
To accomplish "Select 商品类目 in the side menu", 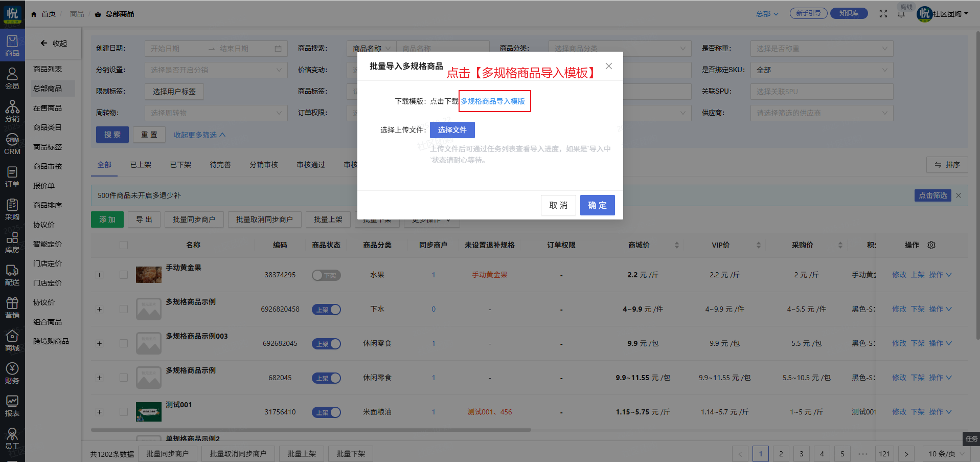I will point(48,127).
